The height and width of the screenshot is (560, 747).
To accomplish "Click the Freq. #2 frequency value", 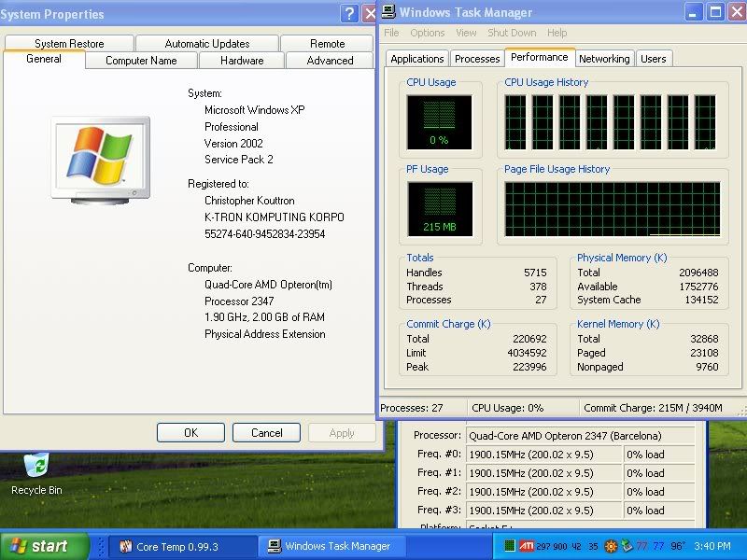I will coord(544,492).
